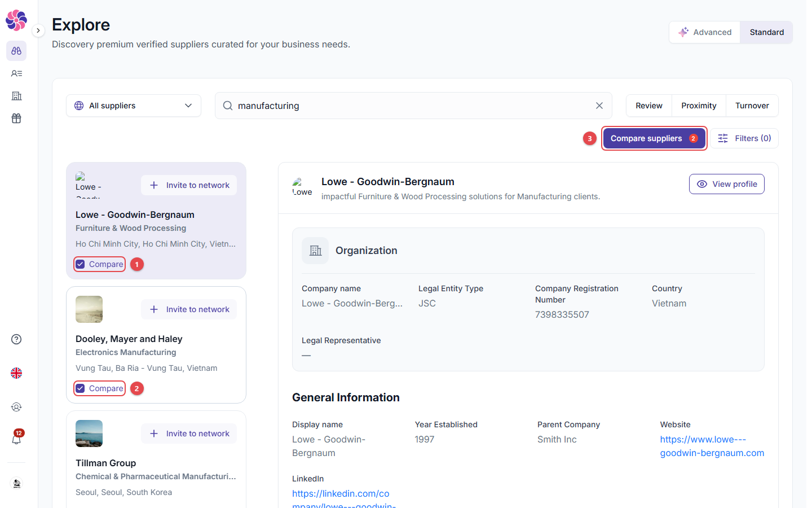Open the Explore binoculars icon in sidebar

16,51
